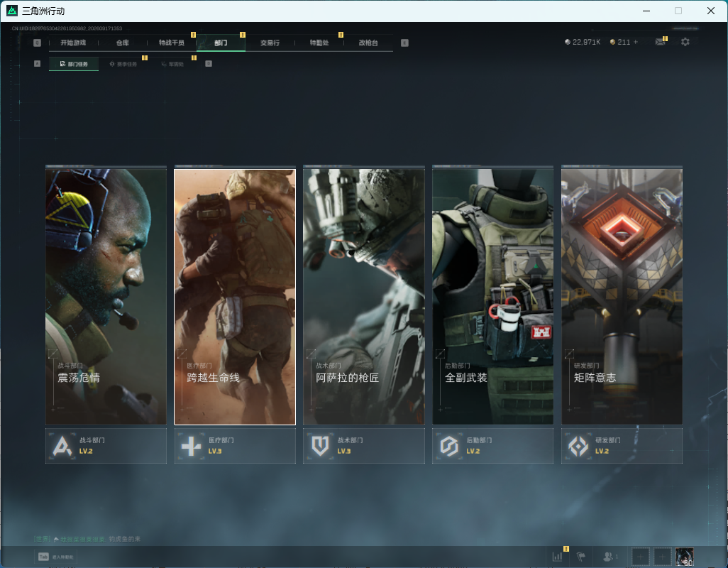This screenshot has width=728, height=568.
Task: Open the player avatar portrait
Action: [x=685, y=557]
